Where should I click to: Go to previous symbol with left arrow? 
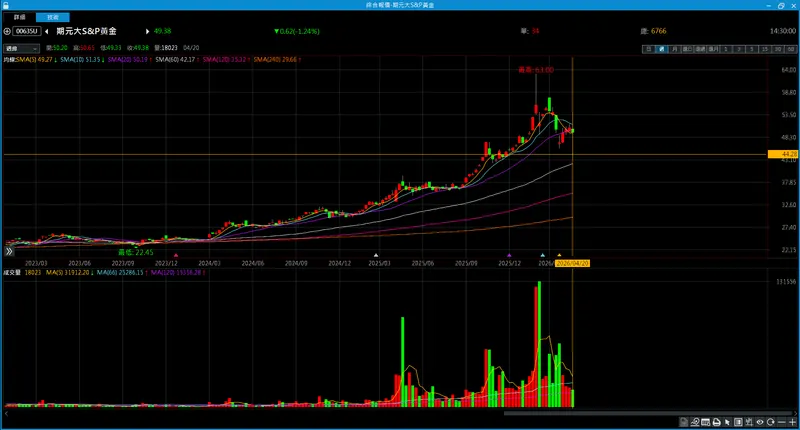(x=46, y=31)
